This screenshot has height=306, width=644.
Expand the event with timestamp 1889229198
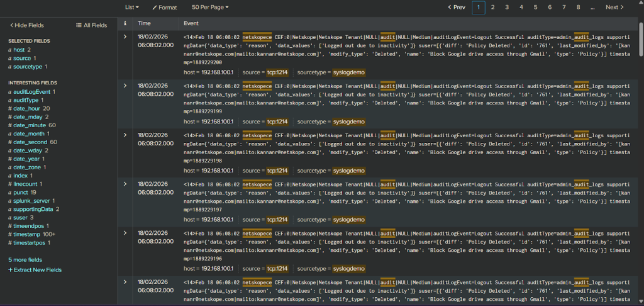pyautogui.click(x=125, y=135)
